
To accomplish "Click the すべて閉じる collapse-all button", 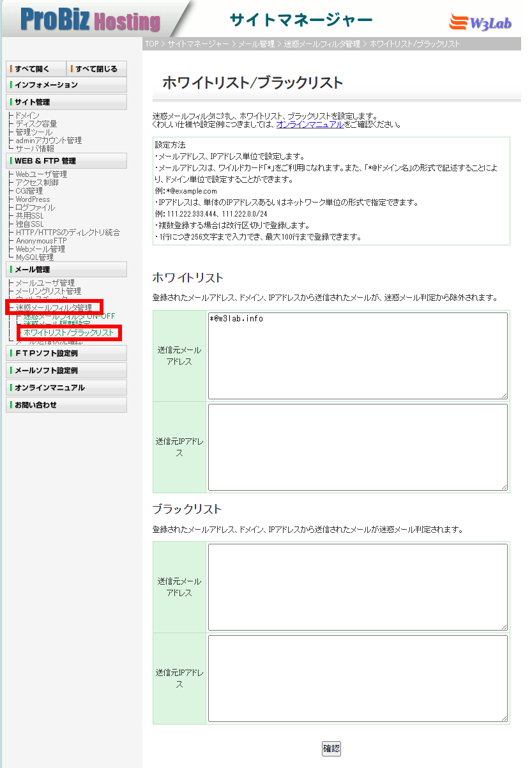I will point(96,68).
